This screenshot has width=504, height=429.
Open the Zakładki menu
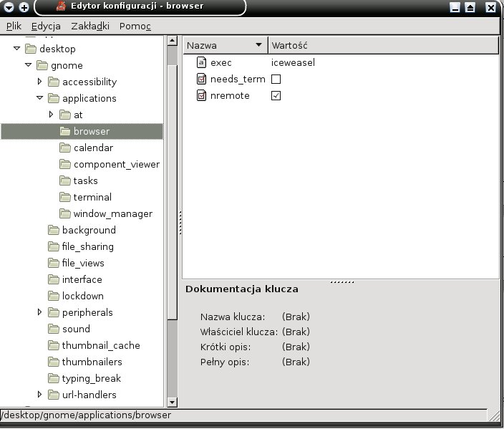tap(90, 26)
